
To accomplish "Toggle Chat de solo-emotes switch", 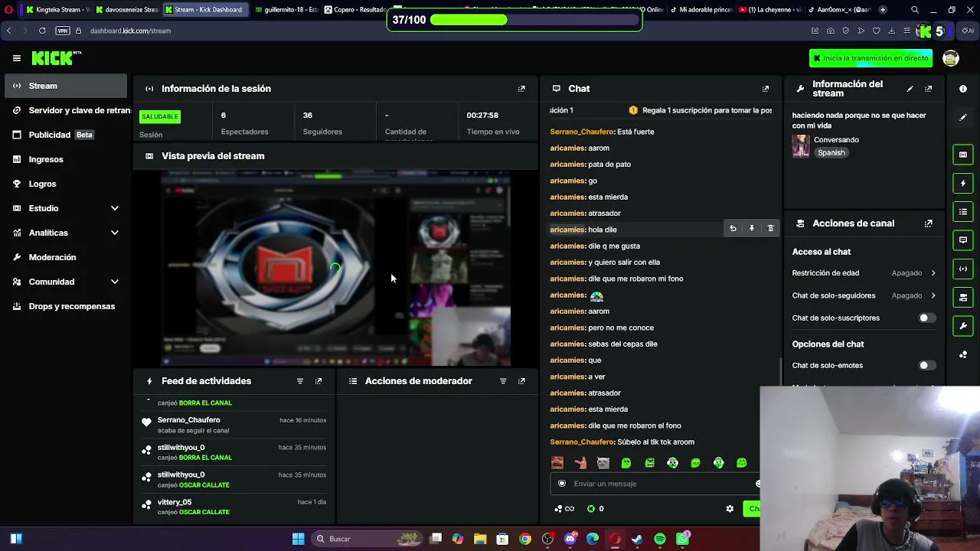I will tap(926, 366).
